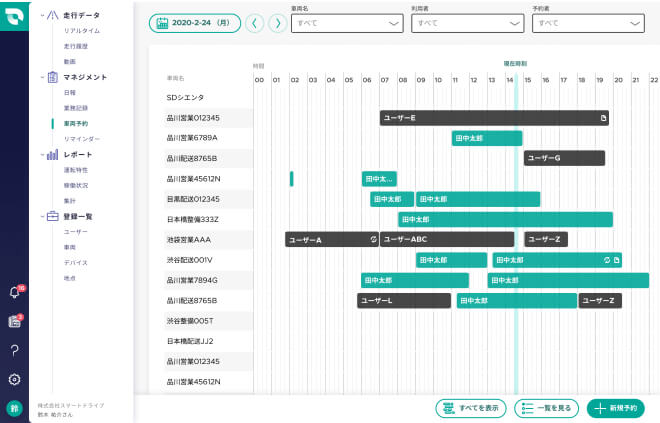
Task: Click the help question mark icon
Action: [14, 350]
